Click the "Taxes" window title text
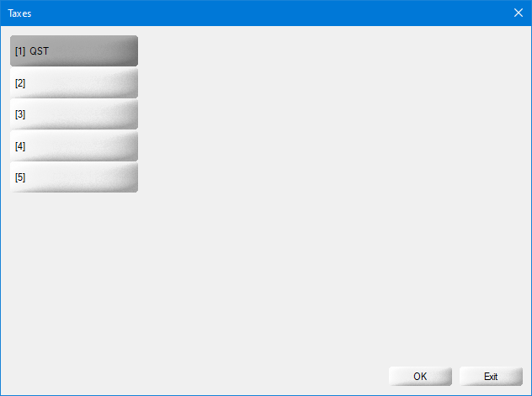This screenshot has height=396, width=532. (x=19, y=13)
